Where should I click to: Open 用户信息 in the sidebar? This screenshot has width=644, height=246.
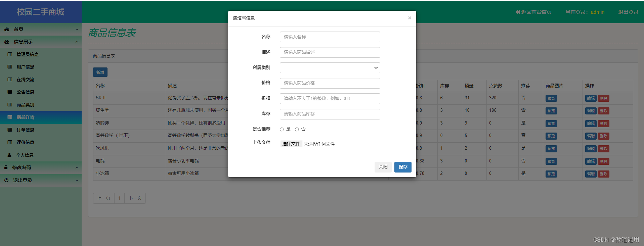26,67
